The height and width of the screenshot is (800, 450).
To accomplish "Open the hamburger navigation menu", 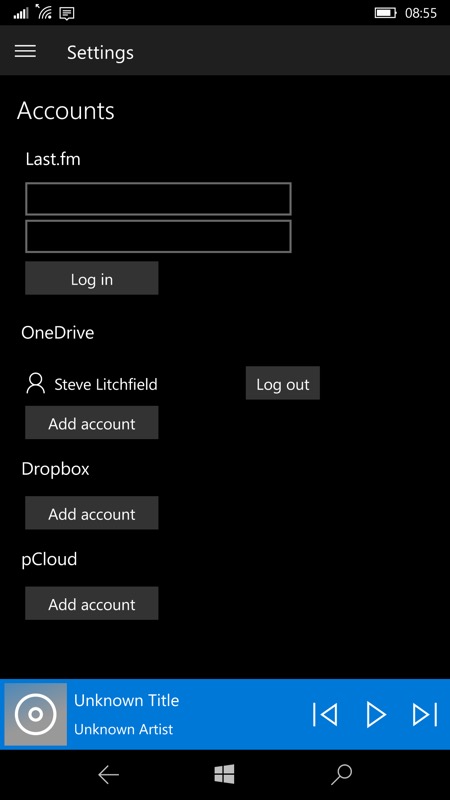I will pos(25,51).
